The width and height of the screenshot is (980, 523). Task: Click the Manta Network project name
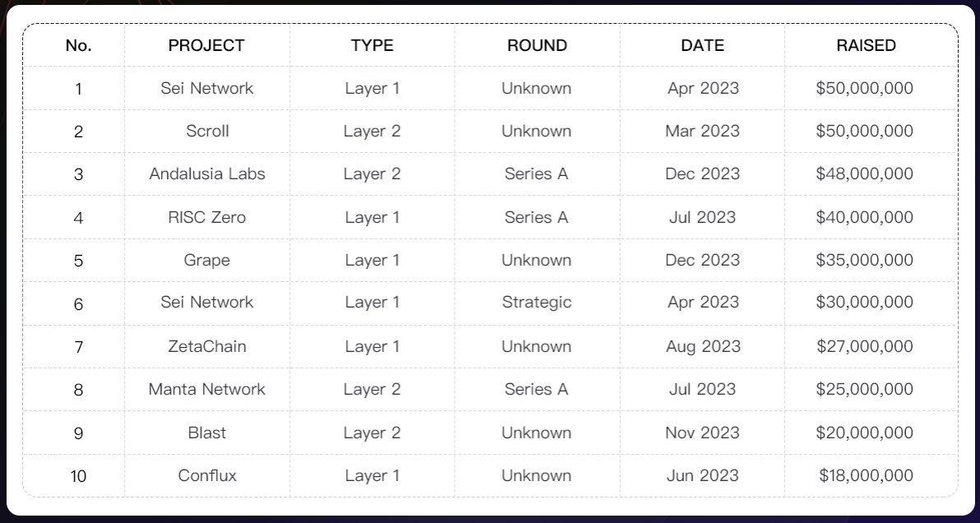click(x=207, y=389)
